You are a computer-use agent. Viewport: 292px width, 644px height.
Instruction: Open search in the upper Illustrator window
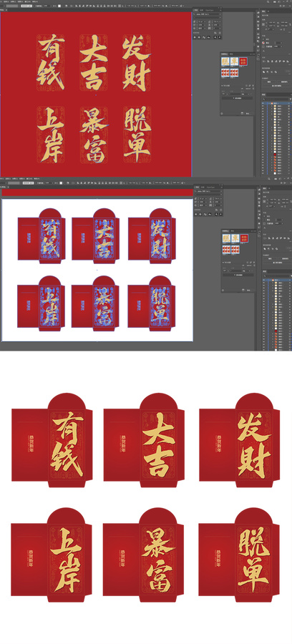(x=268, y=2)
